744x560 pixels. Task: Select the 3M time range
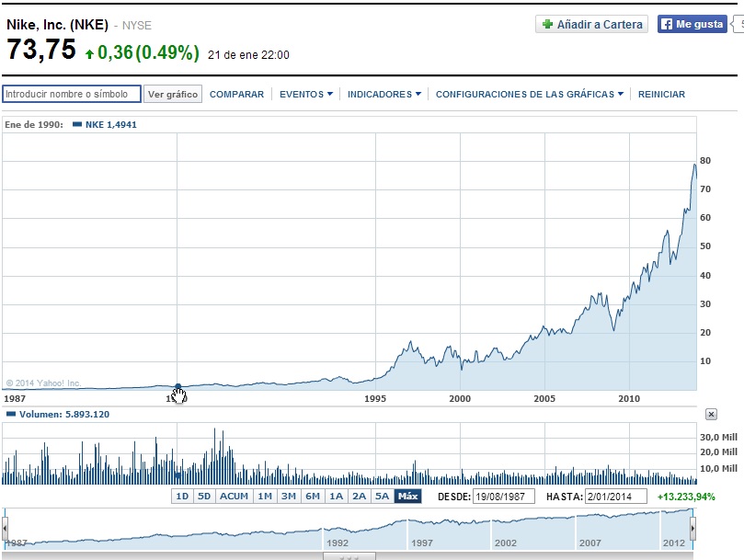click(x=289, y=497)
